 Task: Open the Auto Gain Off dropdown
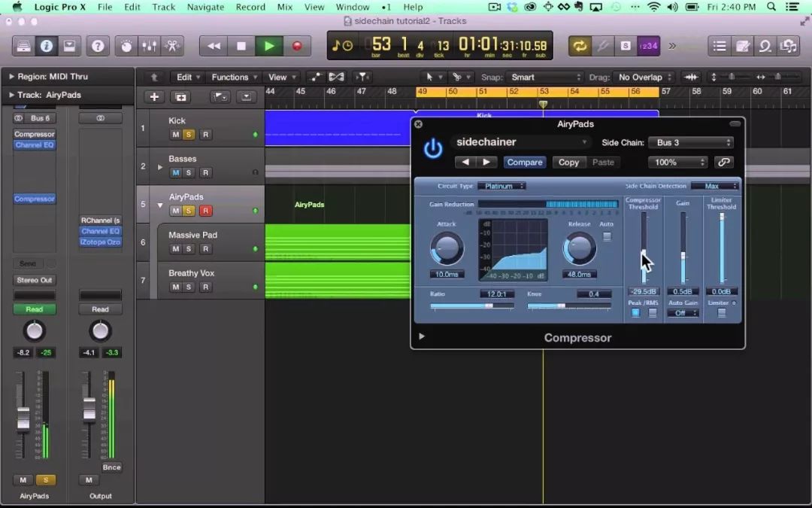(x=683, y=313)
